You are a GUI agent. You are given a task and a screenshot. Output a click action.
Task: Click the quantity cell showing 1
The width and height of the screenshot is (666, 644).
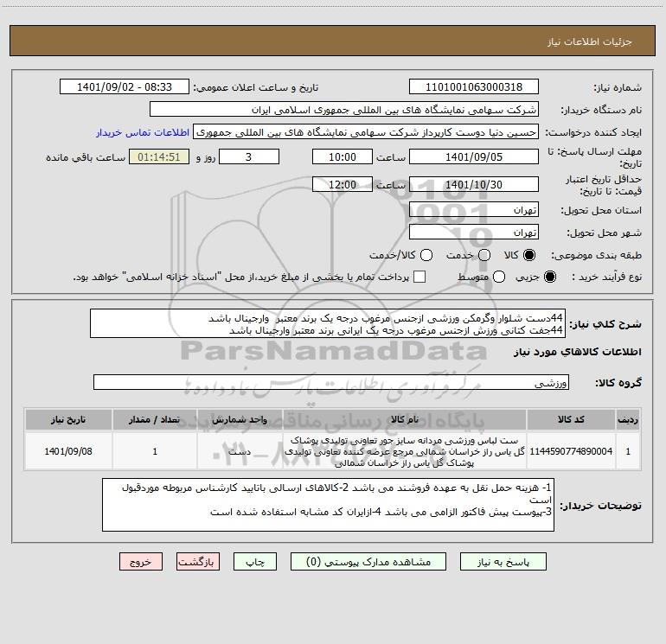pyautogui.click(x=155, y=451)
